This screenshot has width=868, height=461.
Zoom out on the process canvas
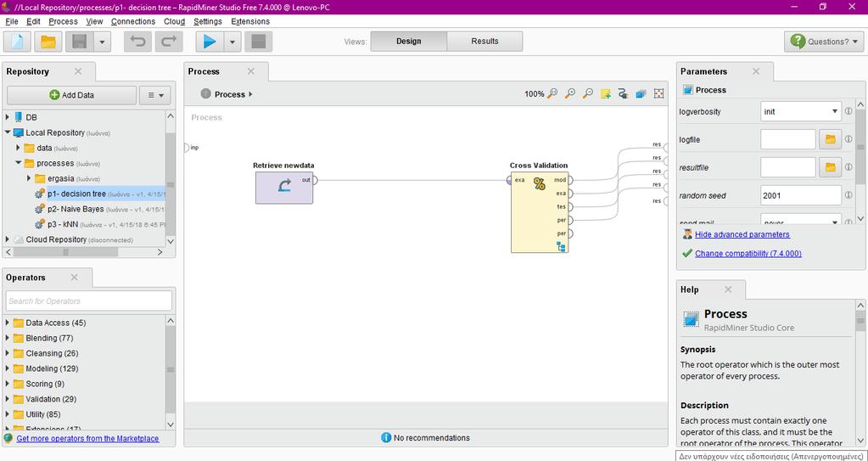tap(588, 93)
